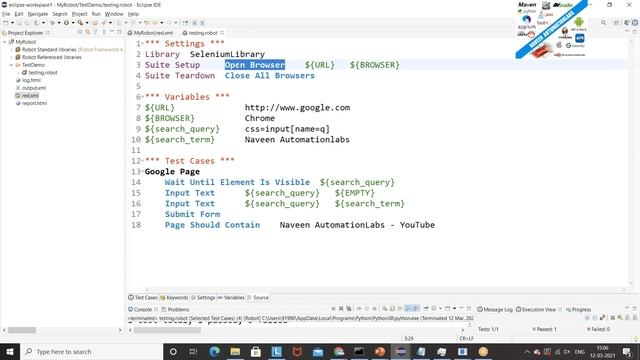Viewport: 640px width, 360px height.
Task: Open the Navigate menu
Action: [x=38, y=14]
